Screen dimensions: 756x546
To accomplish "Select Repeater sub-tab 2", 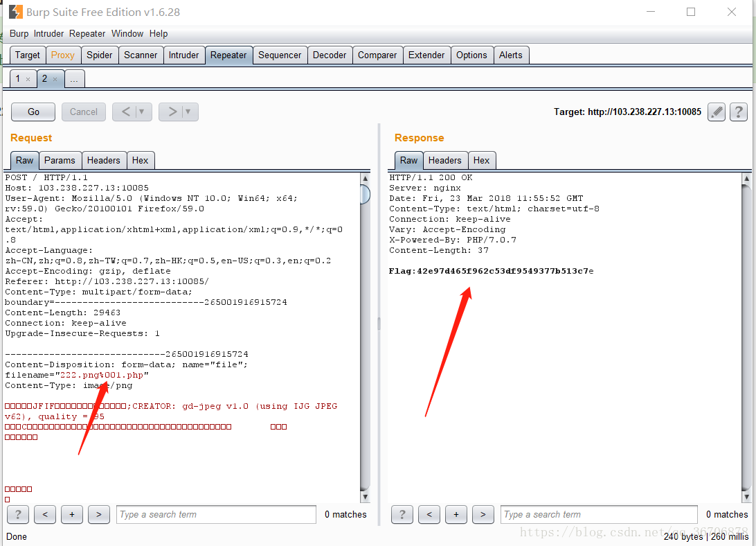I will [50, 79].
